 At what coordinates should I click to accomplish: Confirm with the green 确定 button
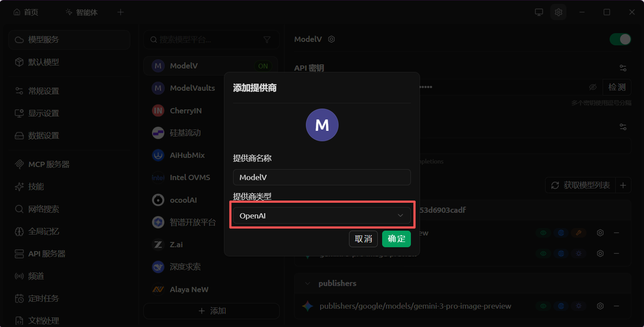click(396, 239)
